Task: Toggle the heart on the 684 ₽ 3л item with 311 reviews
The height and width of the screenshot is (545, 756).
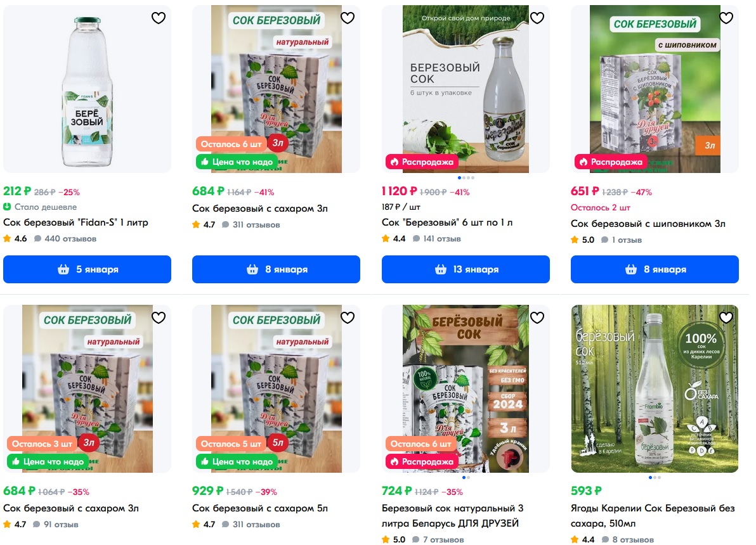Action: (x=347, y=18)
